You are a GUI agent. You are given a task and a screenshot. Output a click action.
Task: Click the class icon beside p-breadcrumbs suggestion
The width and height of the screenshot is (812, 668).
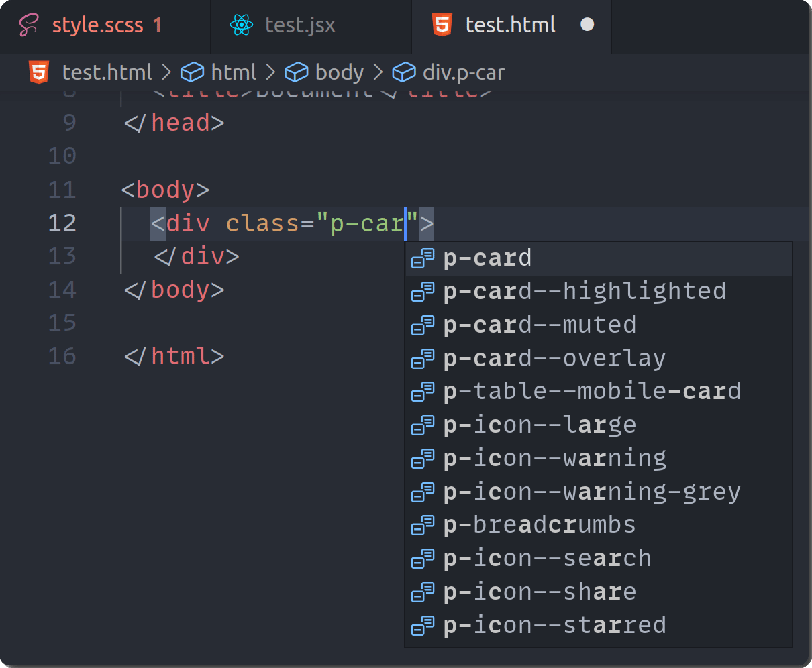tap(422, 524)
